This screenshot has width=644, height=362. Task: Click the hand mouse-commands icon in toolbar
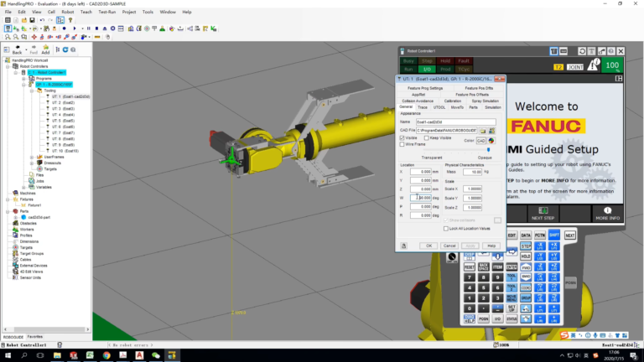[x=107, y=37]
